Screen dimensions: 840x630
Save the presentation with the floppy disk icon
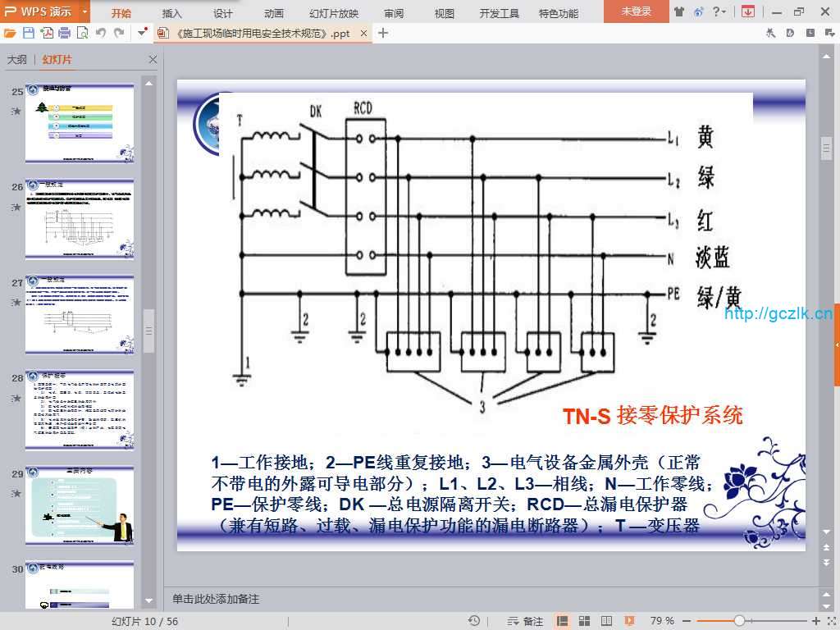28,33
